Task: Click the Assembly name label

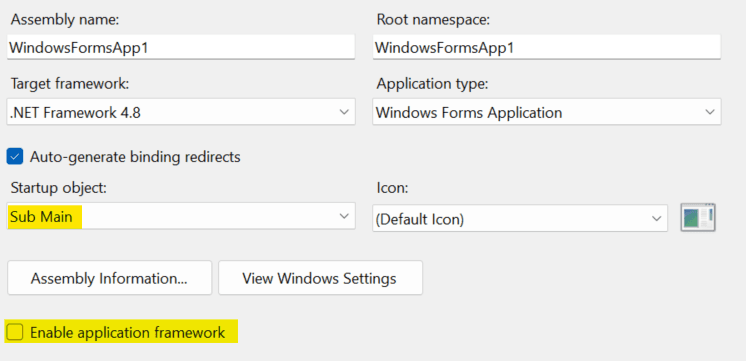Action: click(65, 20)
